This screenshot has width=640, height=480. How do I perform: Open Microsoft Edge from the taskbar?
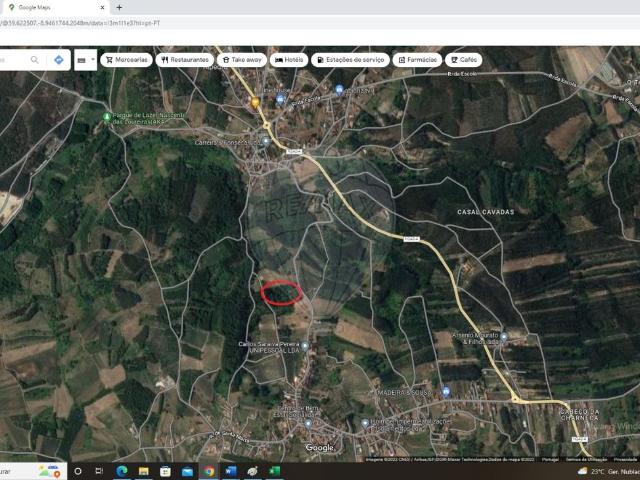(x=121, y=471)
